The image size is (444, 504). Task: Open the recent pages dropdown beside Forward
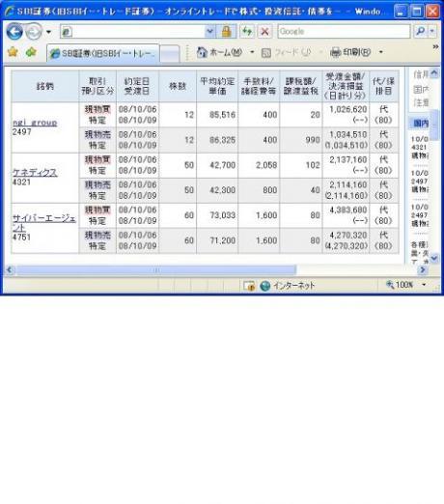[48, 32]
